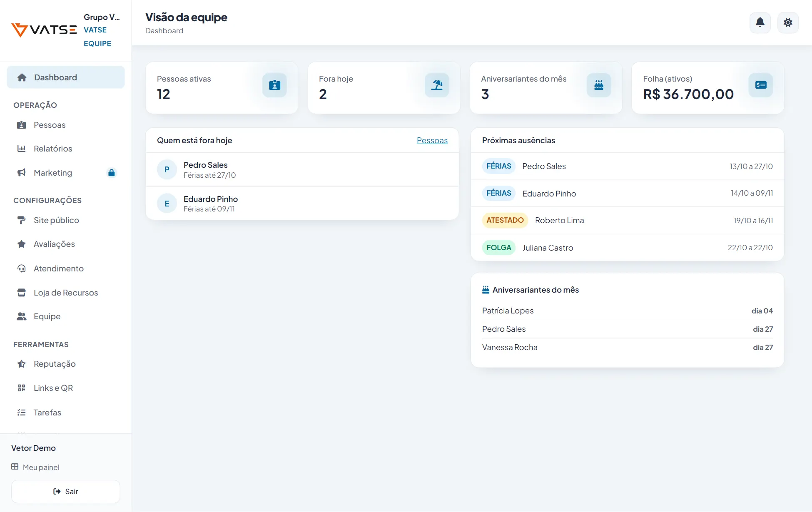Select Patrícia Lopes birthday row
The width and height of the screenshot is (812, 512).
pyautogui.click(x=628, y=311)
